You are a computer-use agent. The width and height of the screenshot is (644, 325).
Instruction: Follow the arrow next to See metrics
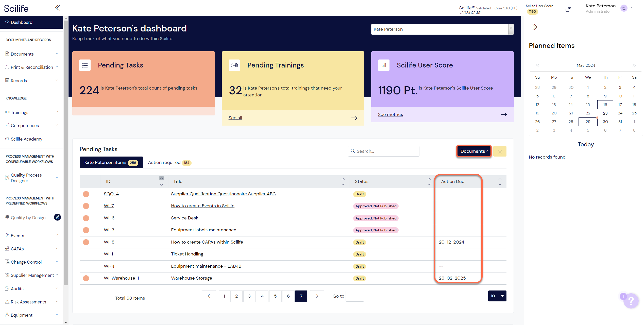(x=504, y=114)
